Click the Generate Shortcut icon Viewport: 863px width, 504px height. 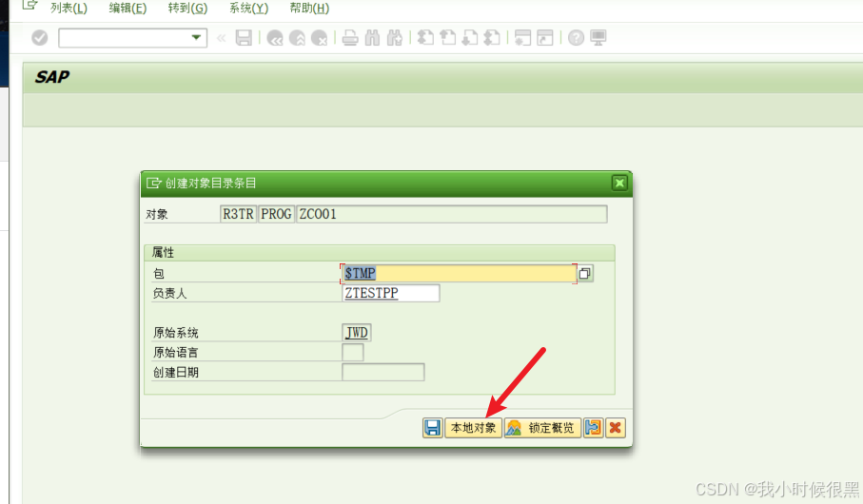[x=545, y=37]
